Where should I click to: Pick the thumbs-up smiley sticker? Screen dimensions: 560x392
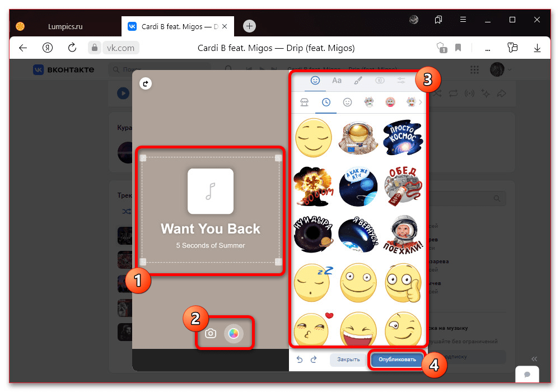(x=403, y=283)
